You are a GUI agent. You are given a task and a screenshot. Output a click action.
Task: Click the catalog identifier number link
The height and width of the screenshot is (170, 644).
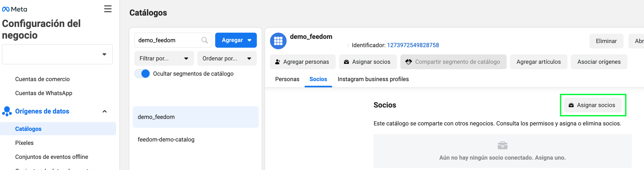click(413, 45)
